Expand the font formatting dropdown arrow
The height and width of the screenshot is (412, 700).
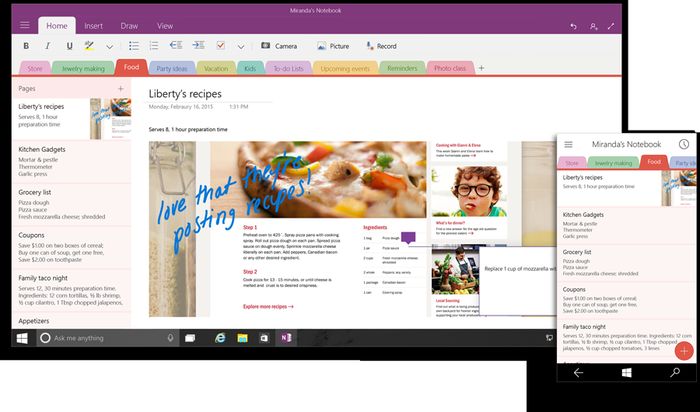pos(109,47)
